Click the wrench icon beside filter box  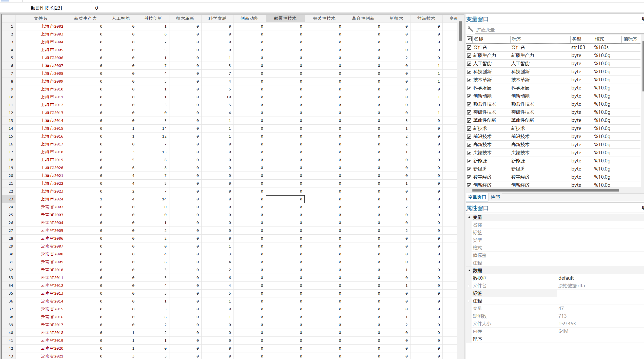pos(470,29)
